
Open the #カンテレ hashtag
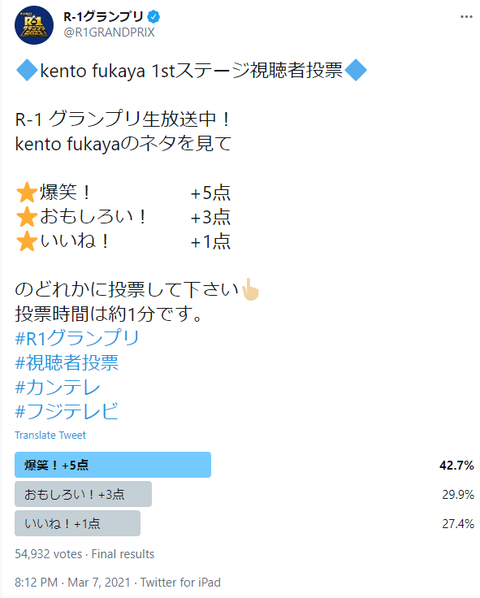(x=57, y=387)
